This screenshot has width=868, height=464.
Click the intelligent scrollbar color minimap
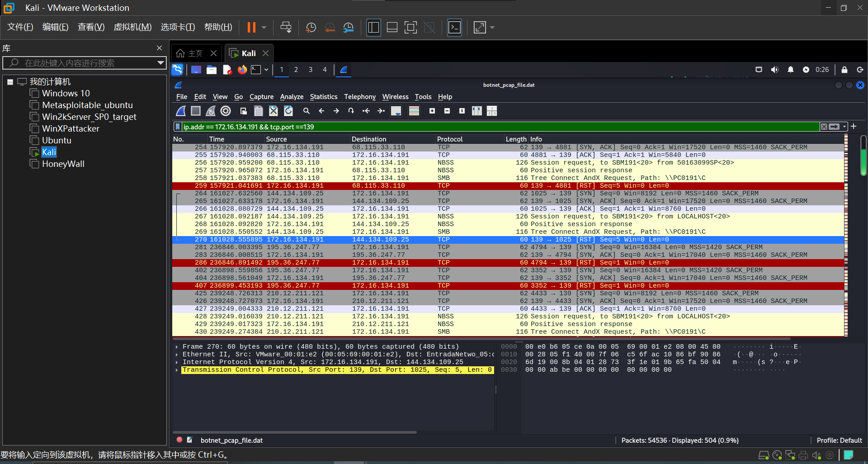point(846,235)
